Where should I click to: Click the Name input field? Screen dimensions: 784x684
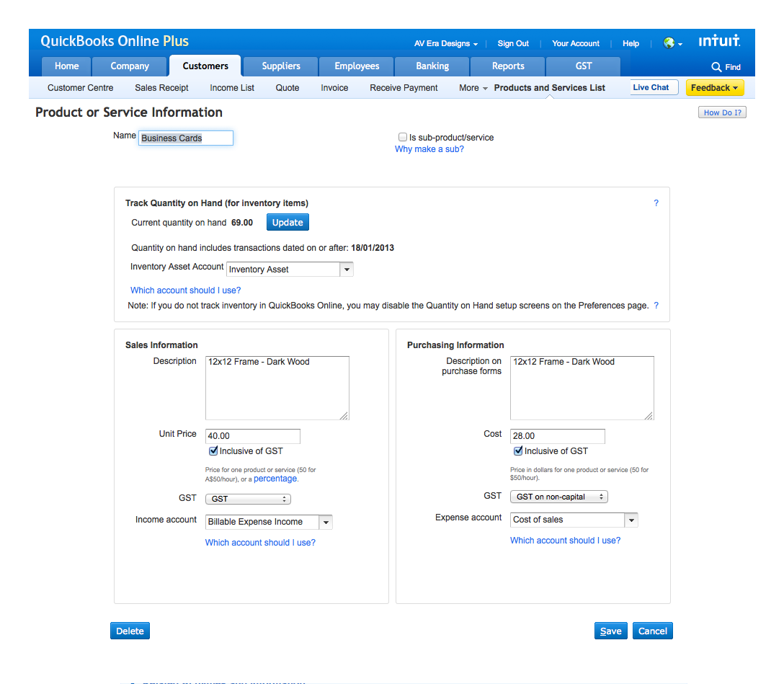tap(185, 138)
